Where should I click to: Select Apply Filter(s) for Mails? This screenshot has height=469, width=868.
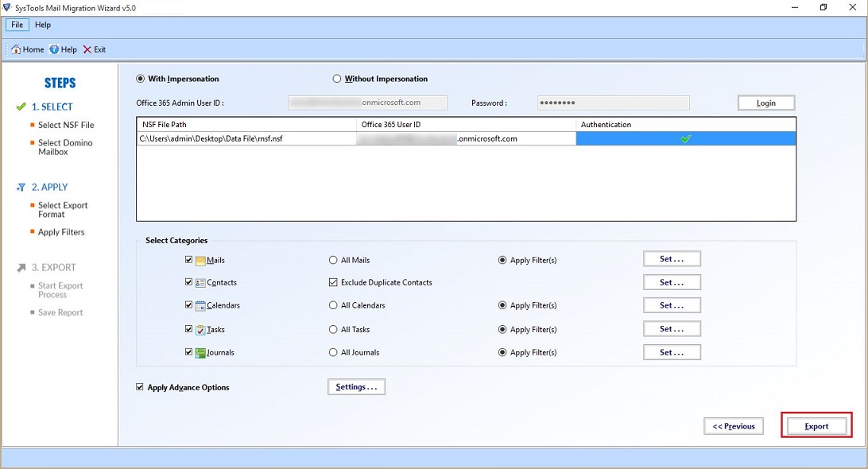point(502,260)
